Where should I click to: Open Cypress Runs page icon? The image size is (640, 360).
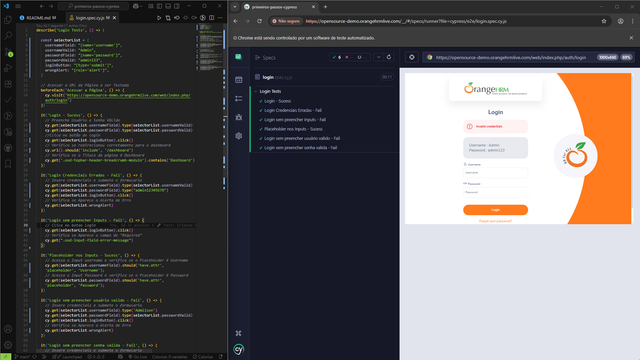239,98
